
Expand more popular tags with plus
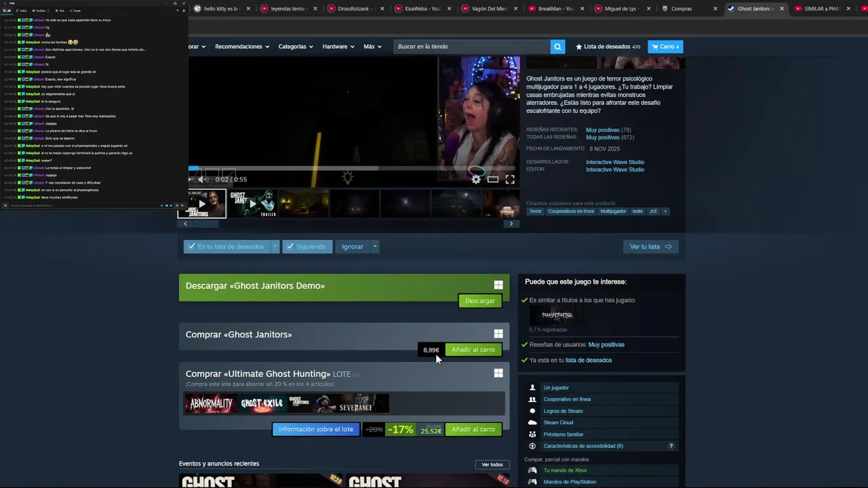[665, 211]
